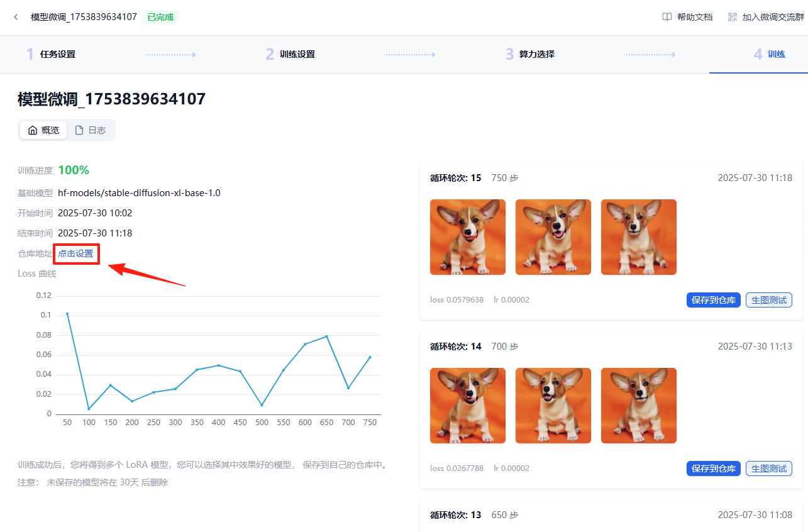Click start time 2025-07-30 10:02
808x532 pixels.
[95, 213]
